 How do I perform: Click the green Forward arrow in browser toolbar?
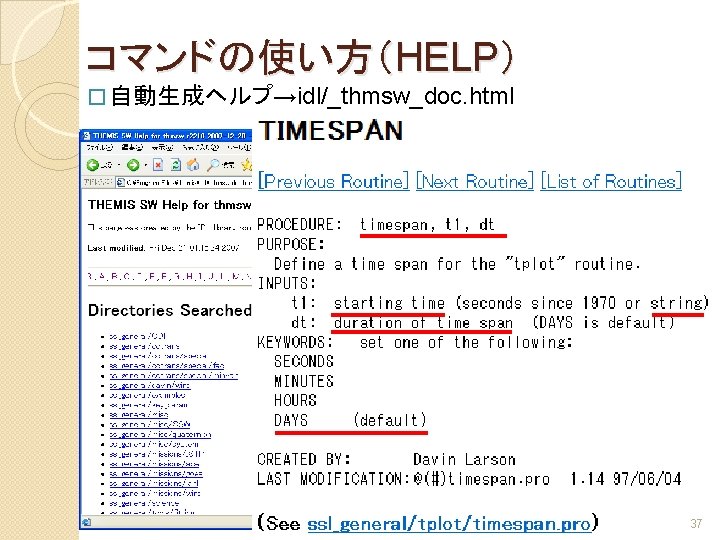coord(133,165)
